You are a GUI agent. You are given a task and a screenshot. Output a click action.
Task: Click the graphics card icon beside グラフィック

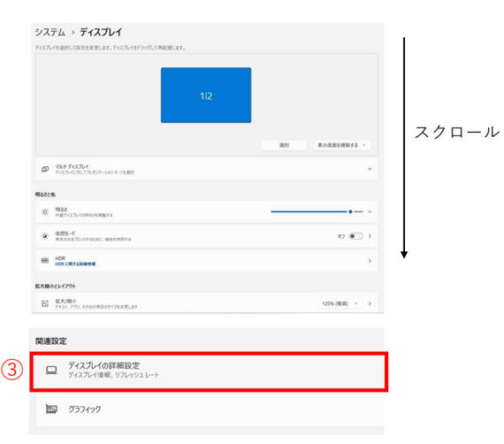coord(51,409)
